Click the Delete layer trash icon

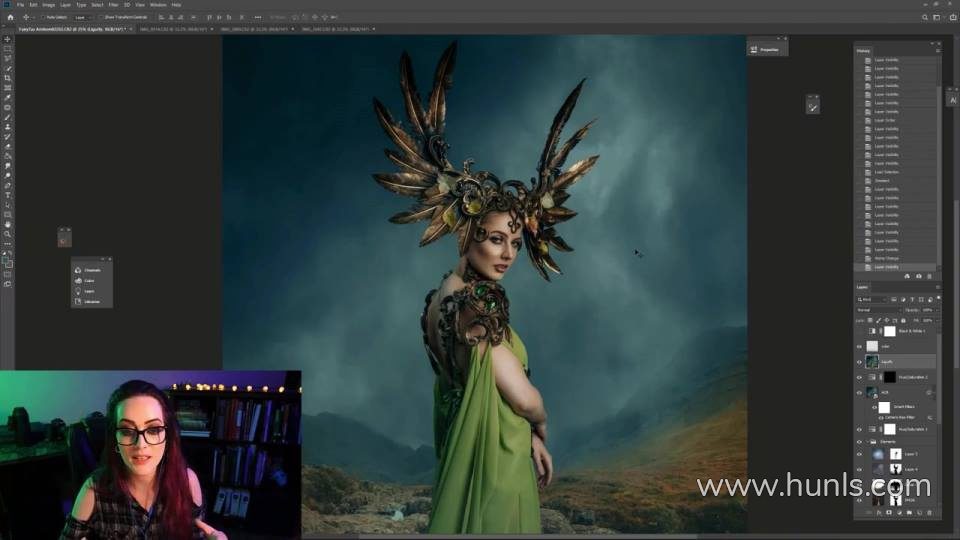point(929,513)
